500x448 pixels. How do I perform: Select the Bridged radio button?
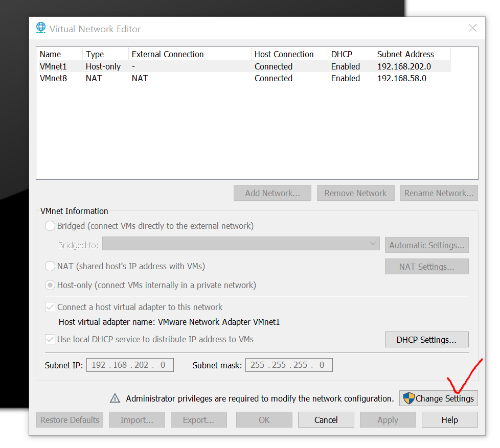click(x=50, y=226)
